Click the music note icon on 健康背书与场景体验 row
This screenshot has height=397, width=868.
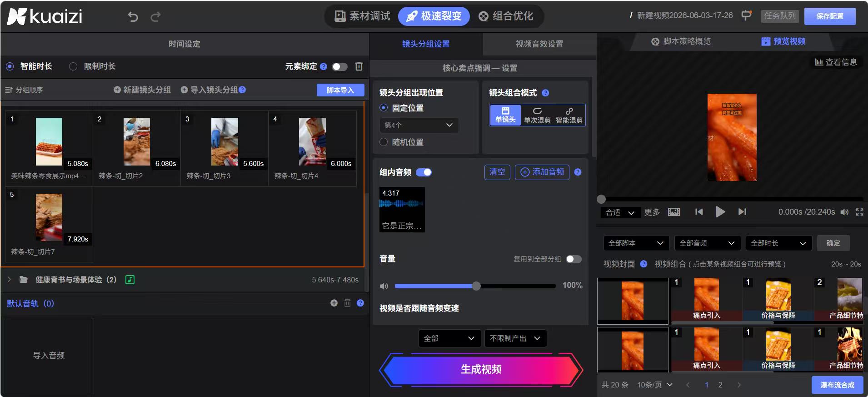tap(130, 280)
